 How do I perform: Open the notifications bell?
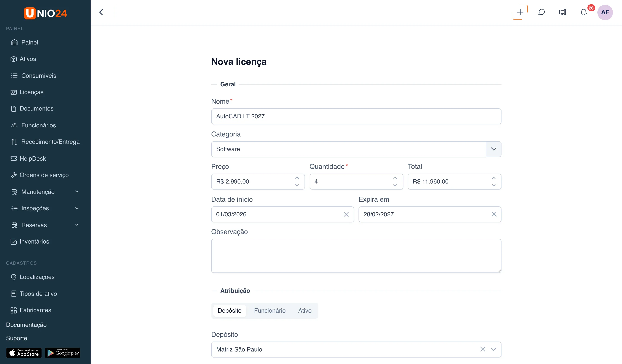[584, 12]
